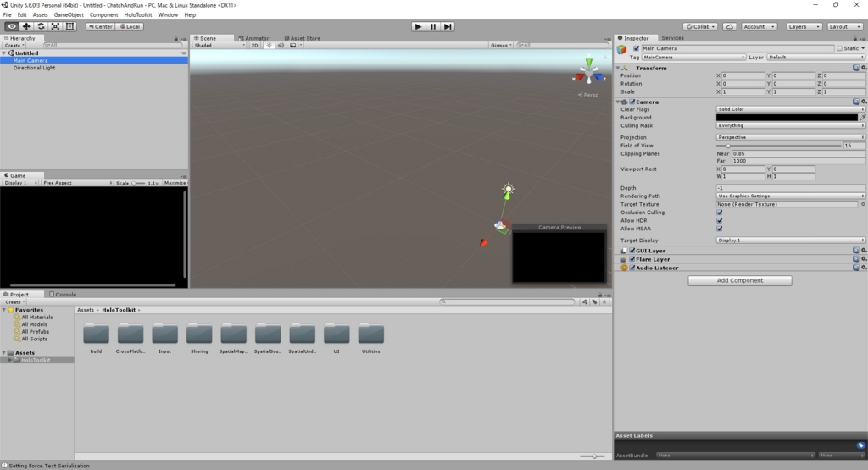Disable the Camera component checkbox
The width and height of the screenshot is (868, 470).
point(632,102)
